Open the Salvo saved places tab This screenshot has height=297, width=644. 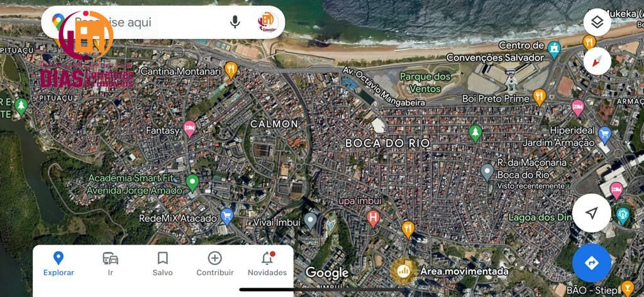163,264
